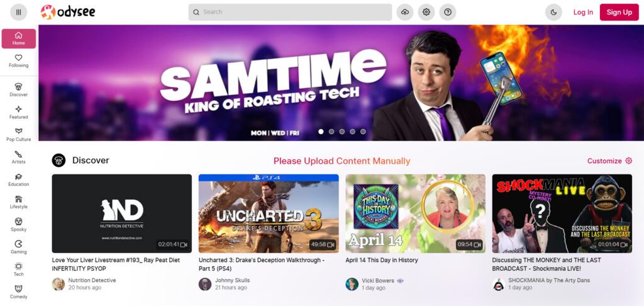Click 09:54 duration badge
The width and height of the screenshot is (644, 306).
click(x=469, y=244)
